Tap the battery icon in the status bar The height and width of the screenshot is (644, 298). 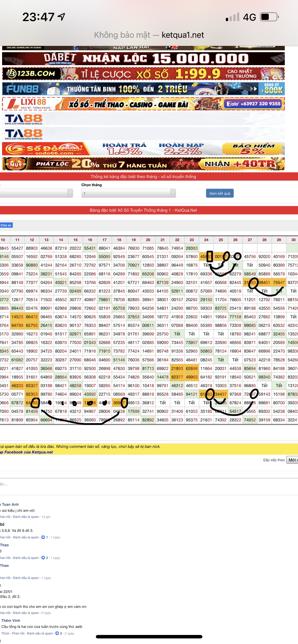click(x=269, y=17)
